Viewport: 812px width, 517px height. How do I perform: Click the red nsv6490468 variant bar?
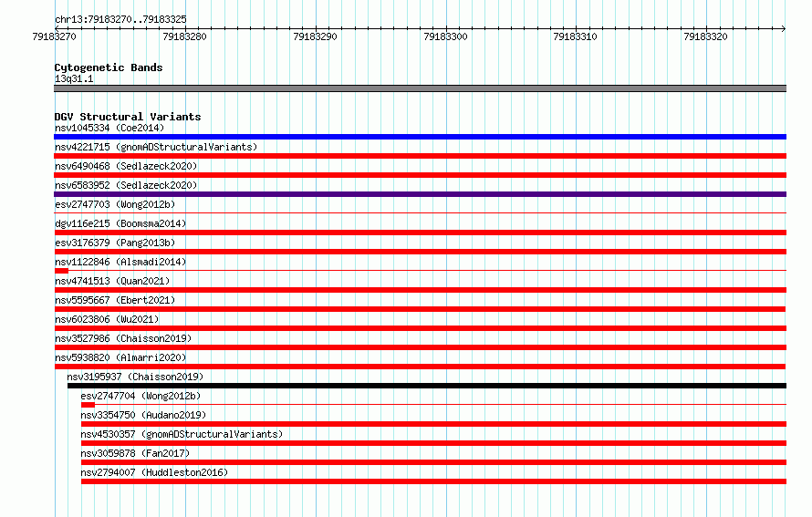[420, 175]
